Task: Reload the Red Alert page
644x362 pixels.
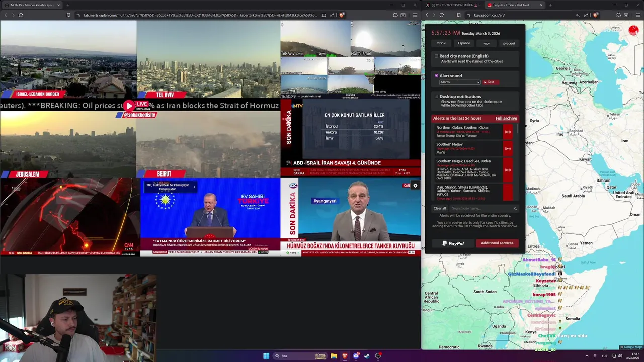Action: pyautogui.click(x=441, y=15)
